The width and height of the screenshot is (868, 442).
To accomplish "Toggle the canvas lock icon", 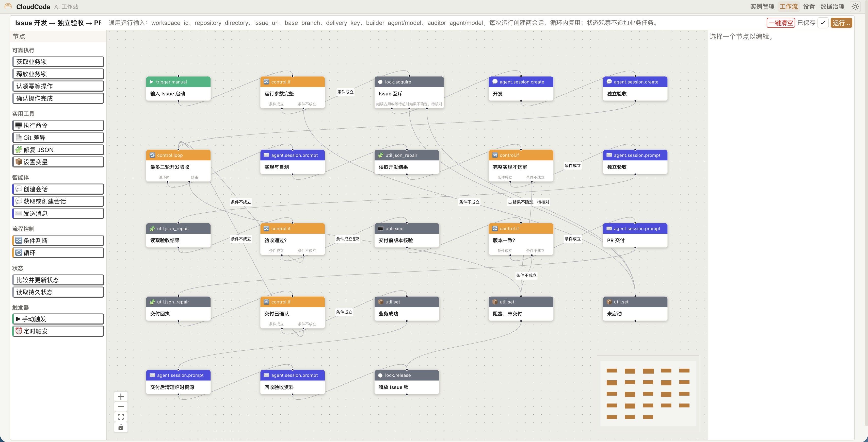I will coord(121,427).
